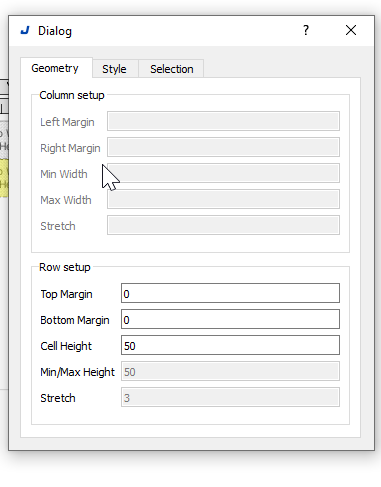
Task: Click the Min Width input field
Action: point(223,173)
